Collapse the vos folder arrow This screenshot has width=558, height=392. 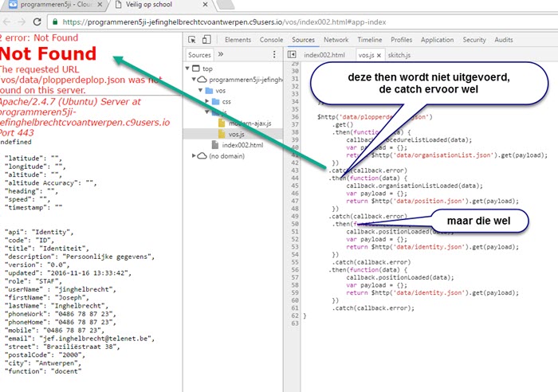tap(200, 90)
